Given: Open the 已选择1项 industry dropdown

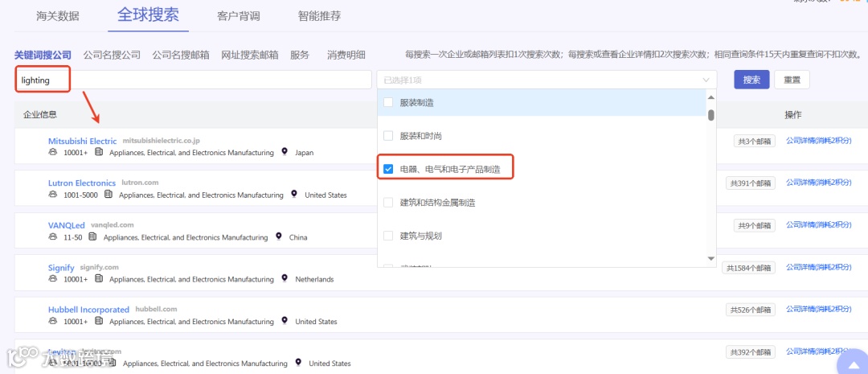Looking at the screenshot, I should click(547, 80).
